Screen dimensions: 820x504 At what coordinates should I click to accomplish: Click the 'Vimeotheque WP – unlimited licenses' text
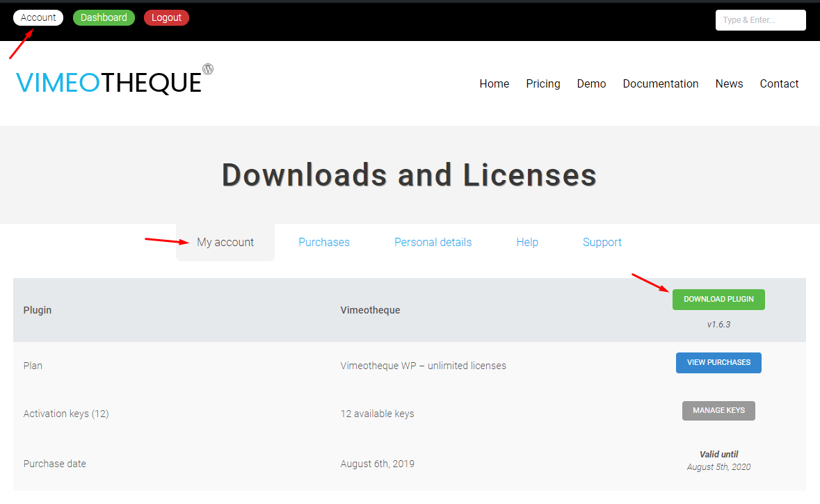click(423, 366)
